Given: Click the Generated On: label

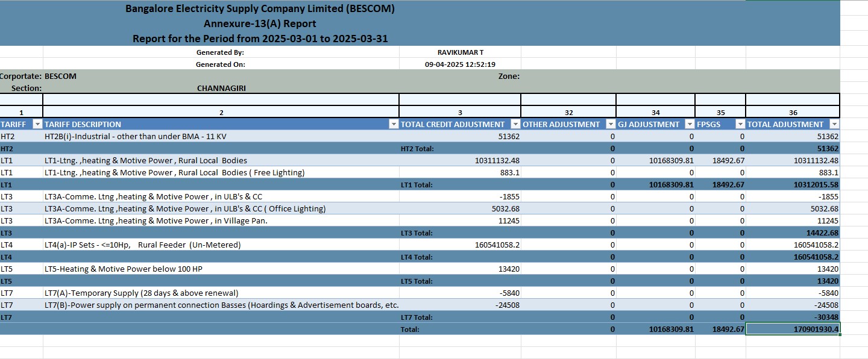Looking at the screenshot, I should (x=221, y=64).
